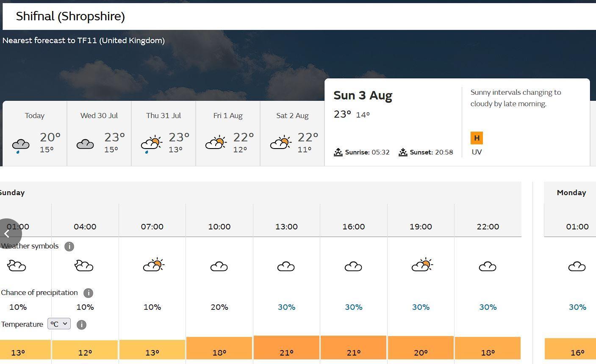Click the Monday 01:00 cloudy symbol

tap(577, 267)
